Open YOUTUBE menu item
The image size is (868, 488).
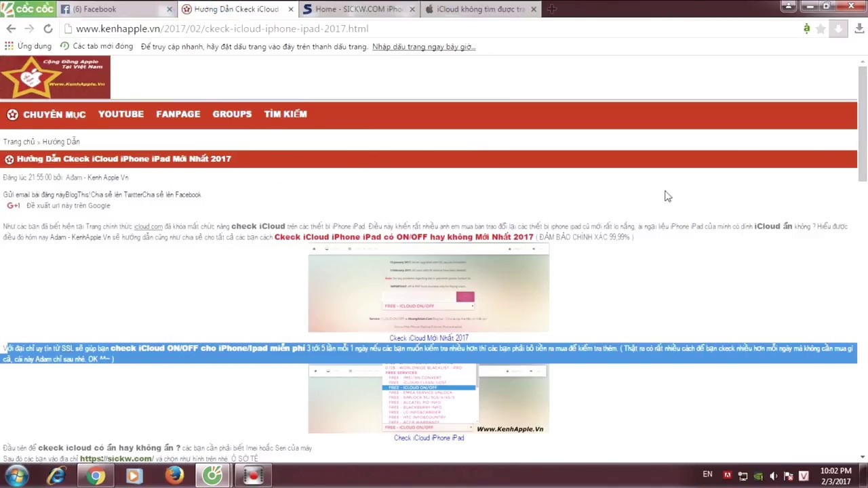pos(121,114)
